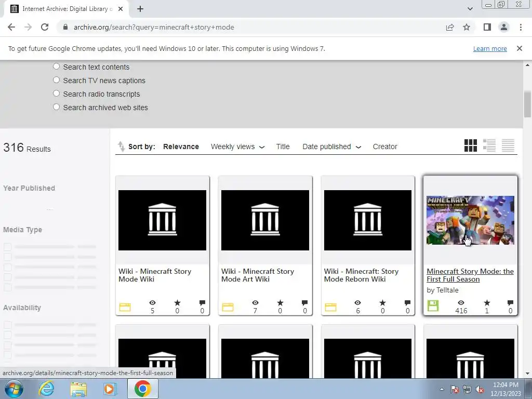Open Chrome side panel
Screen dimensions: 532x399
(487, 27)
